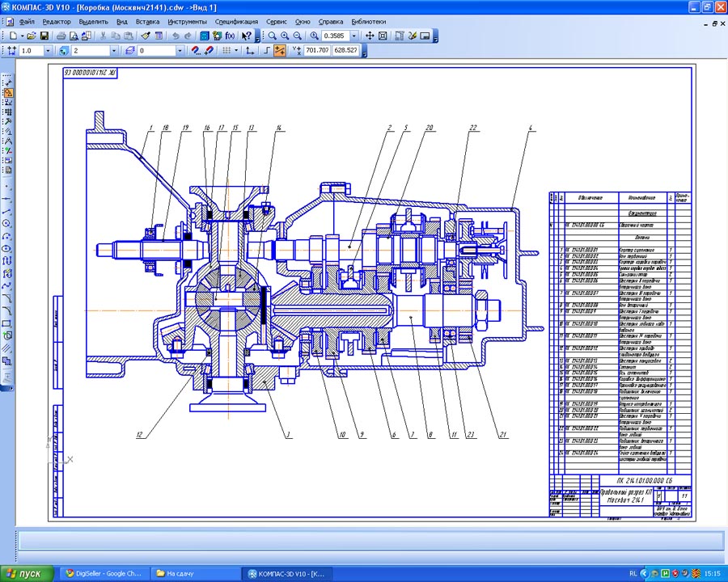This screenshot has width=728, height=582.
Task: Click the Undo arrow icon
Action: click(176, 36)
